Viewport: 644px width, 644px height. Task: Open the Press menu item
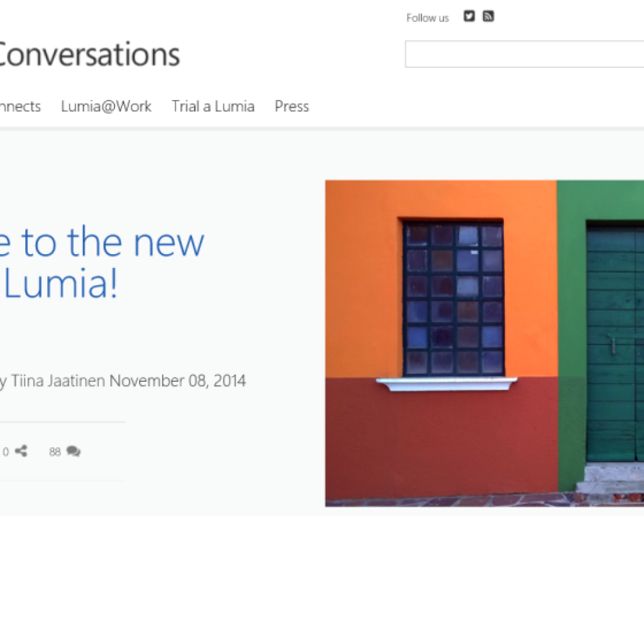pos(292,106)
